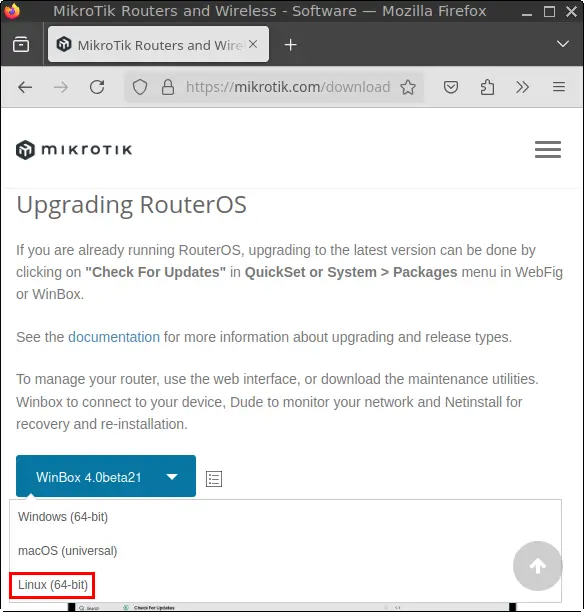The width and height of the screenshot is (584, 612).
Task: Open the WinBox changelog list icon
Action: coord(214,479)
